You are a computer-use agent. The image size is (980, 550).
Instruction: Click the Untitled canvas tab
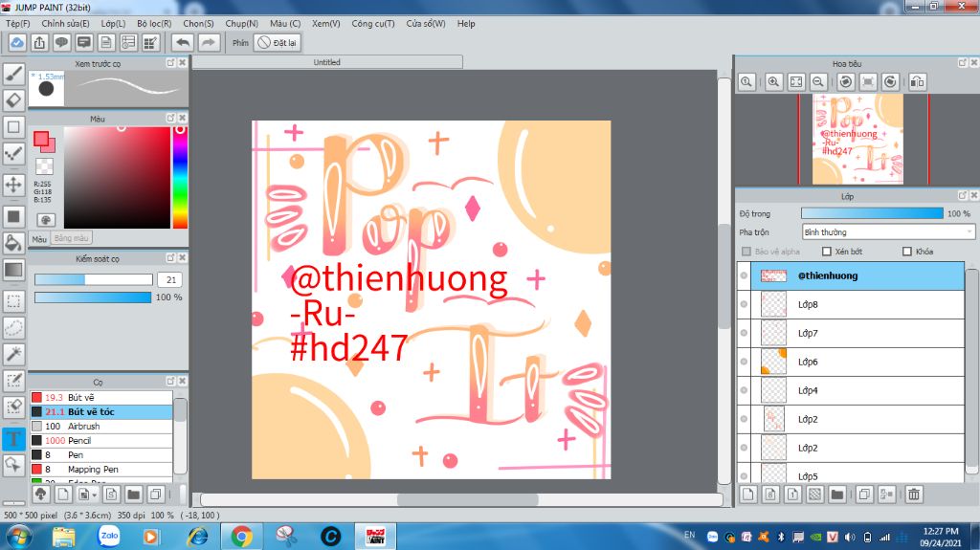[327, 62]
